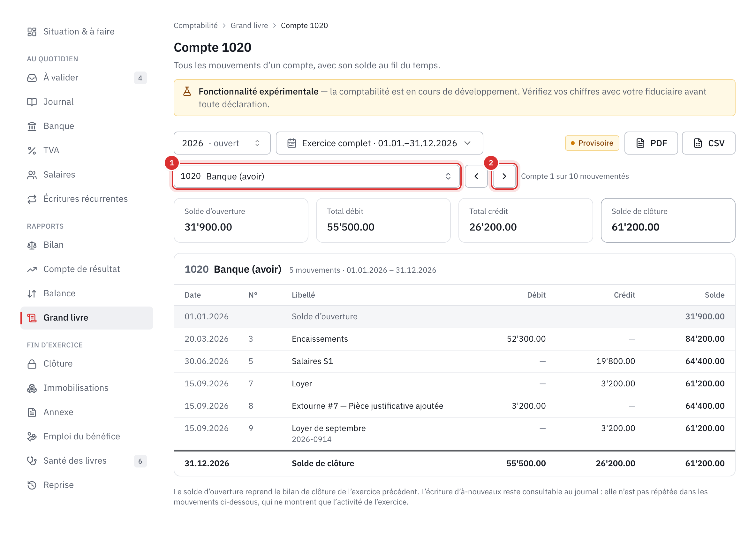756x539 pixels.
Task: Click the Total crédit summary card
Action: (x=526, y=220)
